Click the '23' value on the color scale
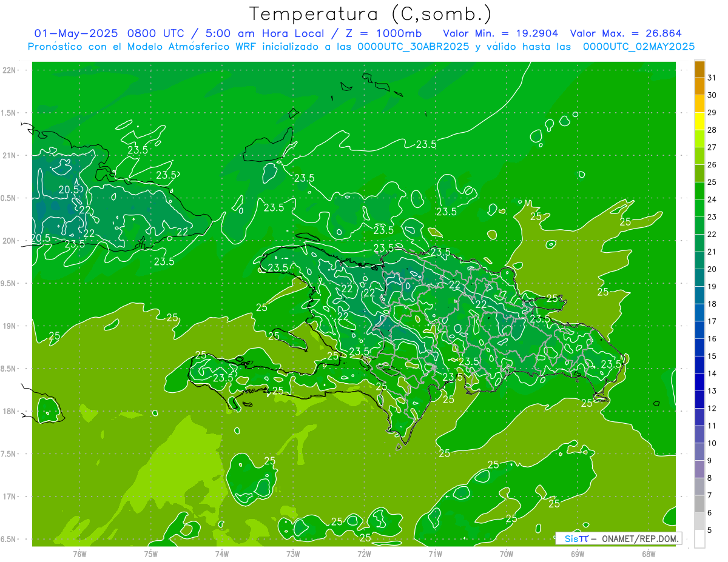 [x=712, y=216]
